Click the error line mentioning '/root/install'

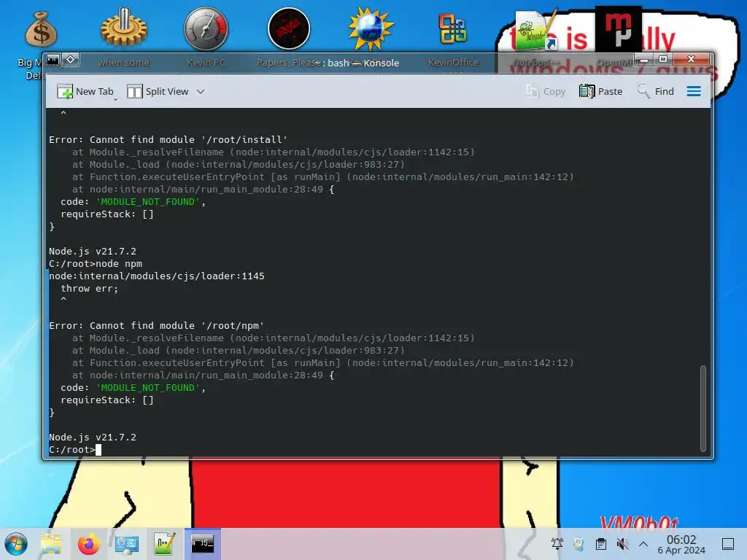click(168, 139)
